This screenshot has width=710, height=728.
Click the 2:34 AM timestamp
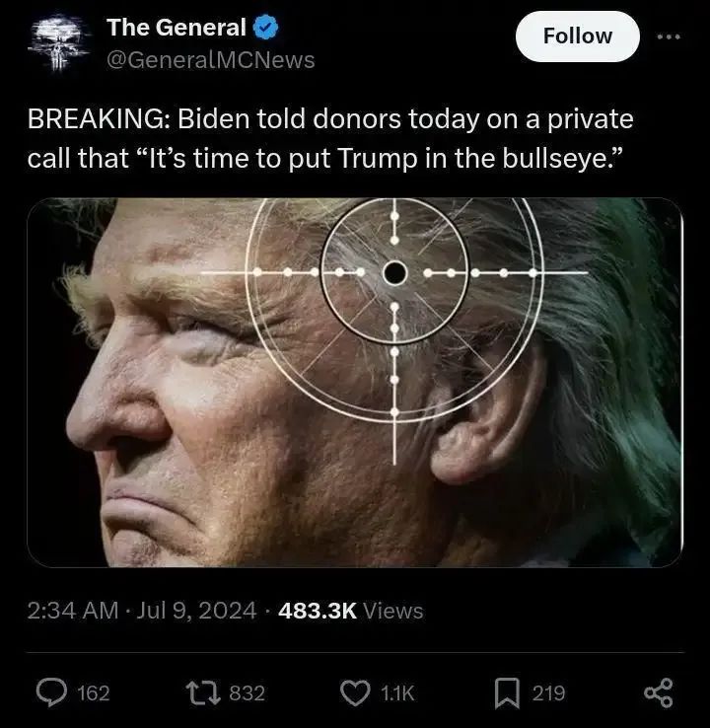[77, 611]
